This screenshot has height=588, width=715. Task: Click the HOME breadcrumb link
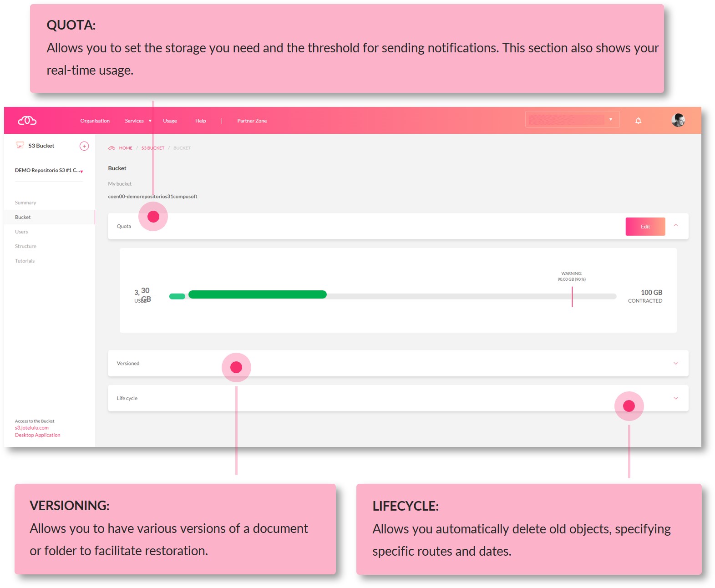point(126,148)
